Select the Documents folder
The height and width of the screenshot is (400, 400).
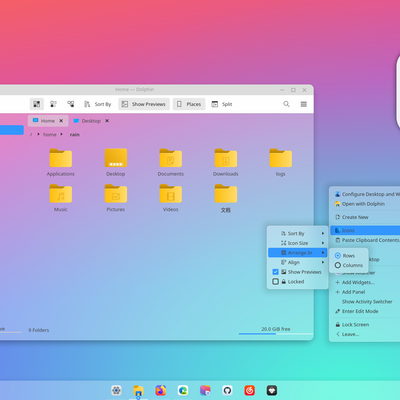click(171, 162)
